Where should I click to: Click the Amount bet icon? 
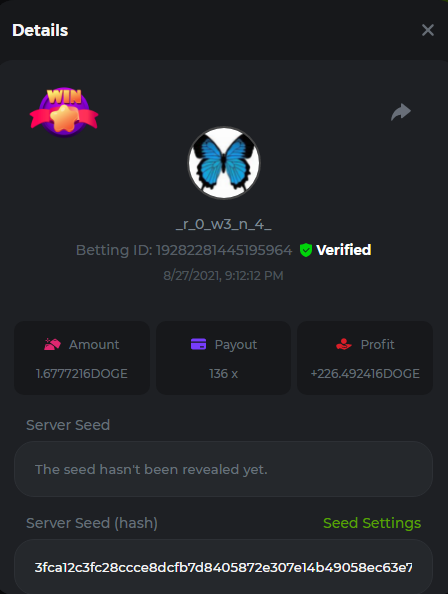tap(52, 344)
